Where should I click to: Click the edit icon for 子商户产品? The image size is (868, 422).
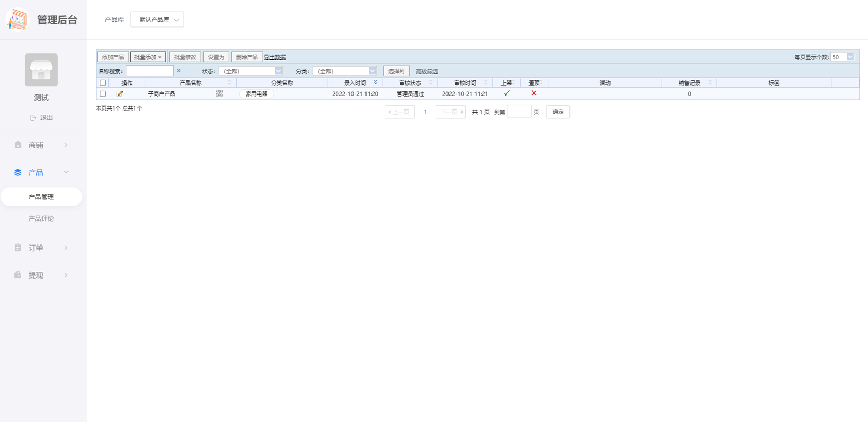click(x=119, y=94)
